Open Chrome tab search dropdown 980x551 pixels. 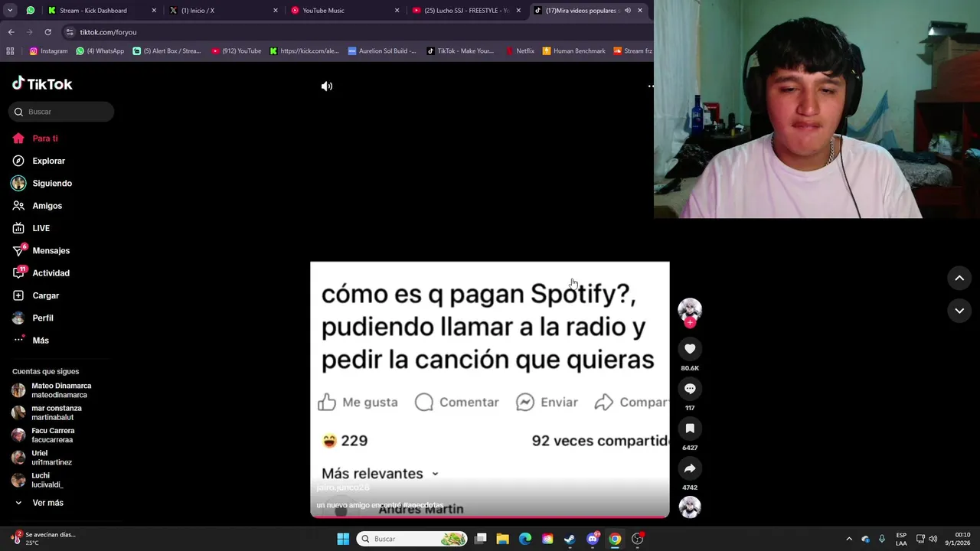click(x=10, y=11)
